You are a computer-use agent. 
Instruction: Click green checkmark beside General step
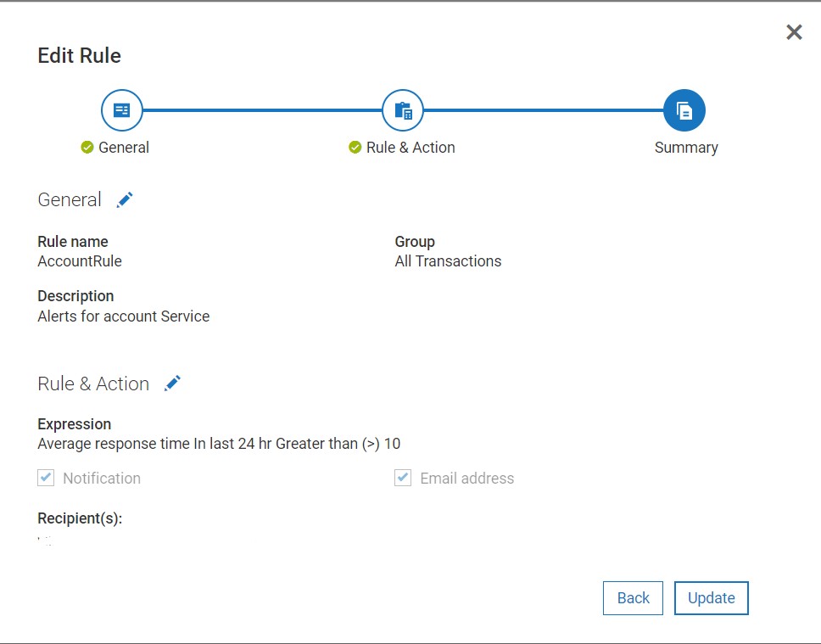coord(87,148)
